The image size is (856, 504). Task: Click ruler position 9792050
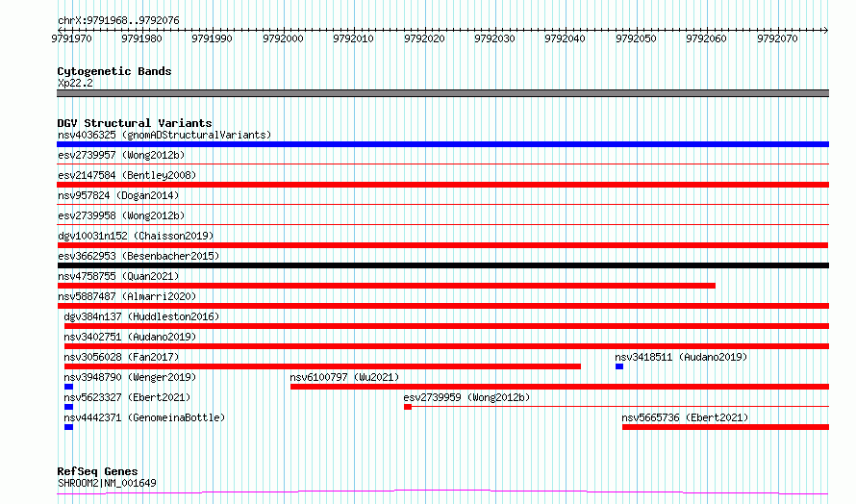pyautogui.click(x=636, y=38)
